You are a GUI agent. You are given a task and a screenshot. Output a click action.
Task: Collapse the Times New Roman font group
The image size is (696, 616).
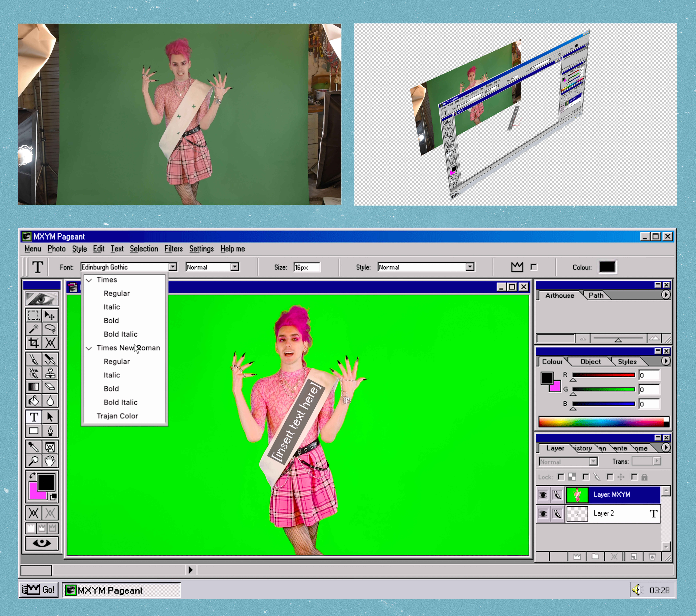click(89, 348)
